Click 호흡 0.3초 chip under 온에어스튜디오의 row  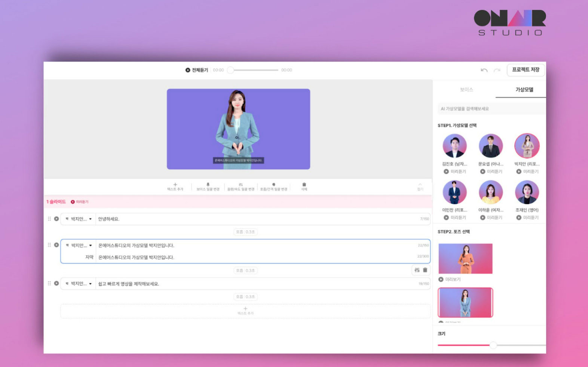(x=245, y=271)
